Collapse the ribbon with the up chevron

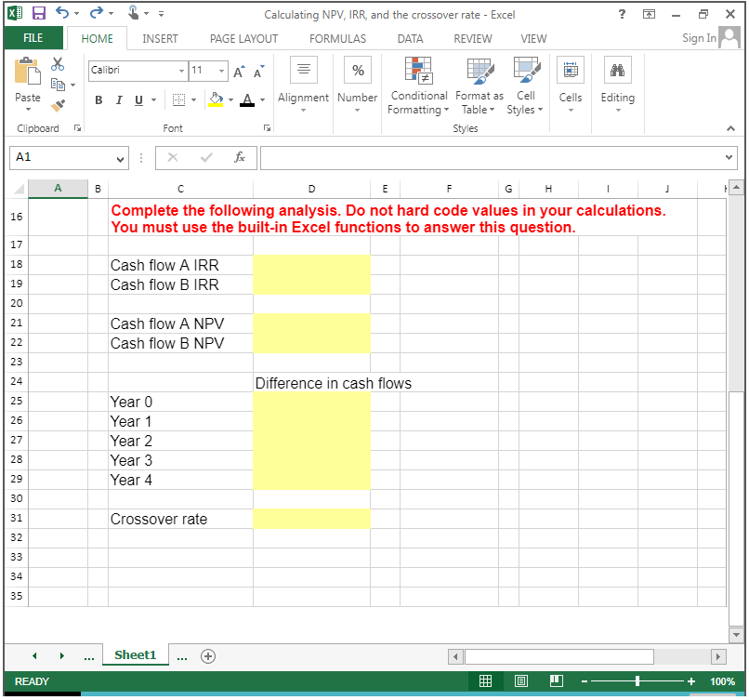click(x=730, y=128)
